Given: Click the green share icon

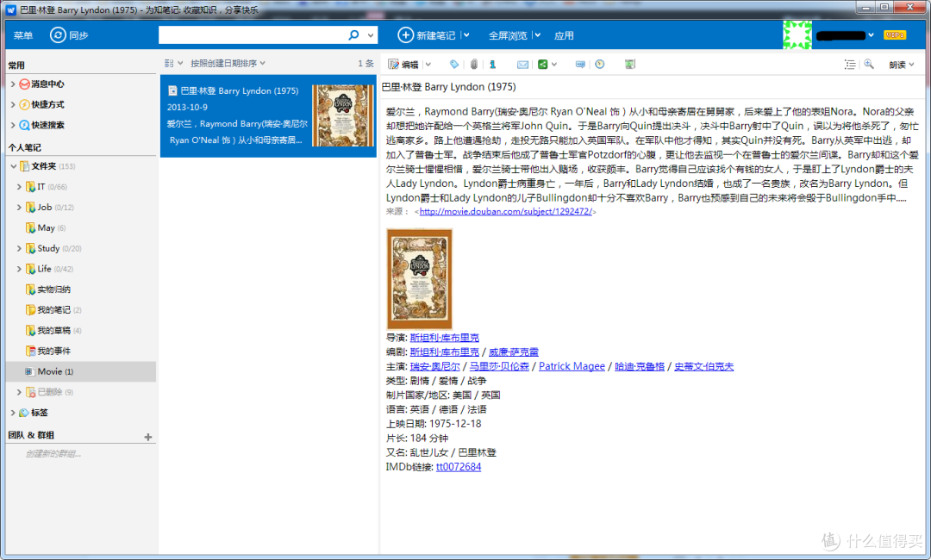Looking at the screenshot, I should [x=543, y=64].
